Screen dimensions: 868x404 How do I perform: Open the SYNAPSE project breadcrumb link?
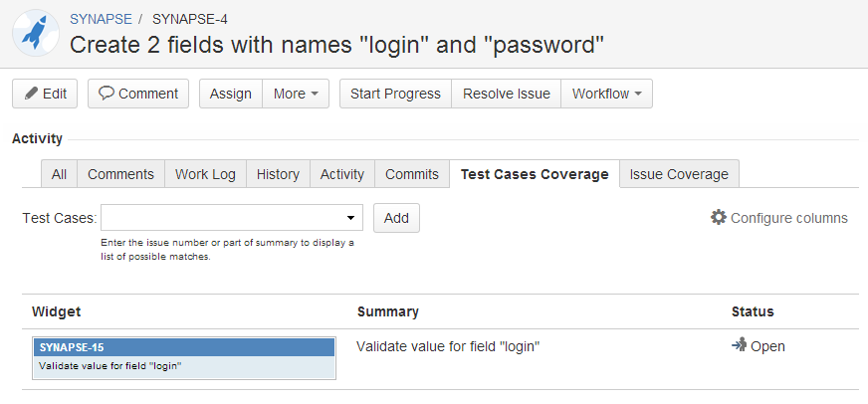coord(101,19)
